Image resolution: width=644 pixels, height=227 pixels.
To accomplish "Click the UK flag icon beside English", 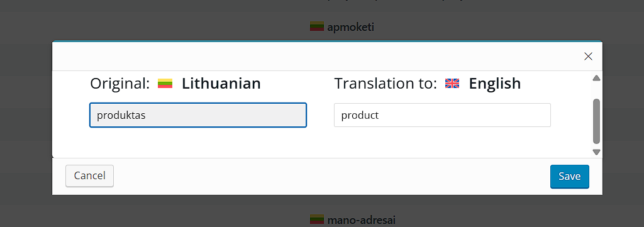I will 452,84.
